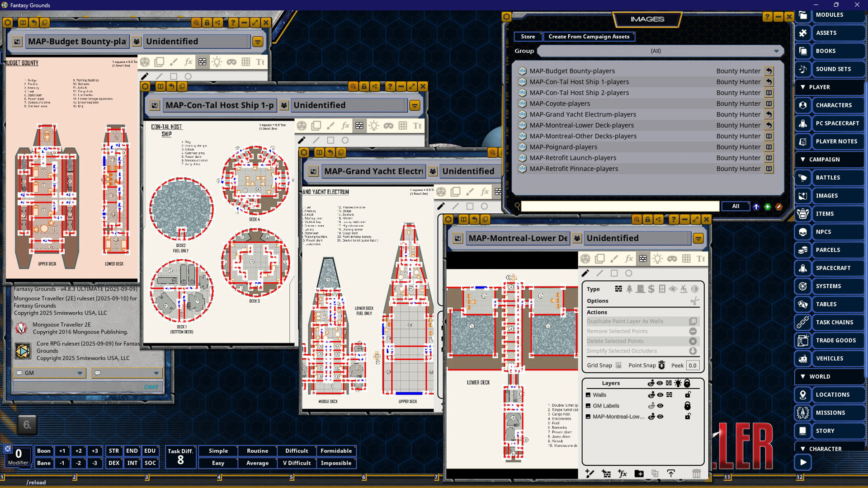
Task: Click the Peek value field
Action: click(x=693, y=366)
